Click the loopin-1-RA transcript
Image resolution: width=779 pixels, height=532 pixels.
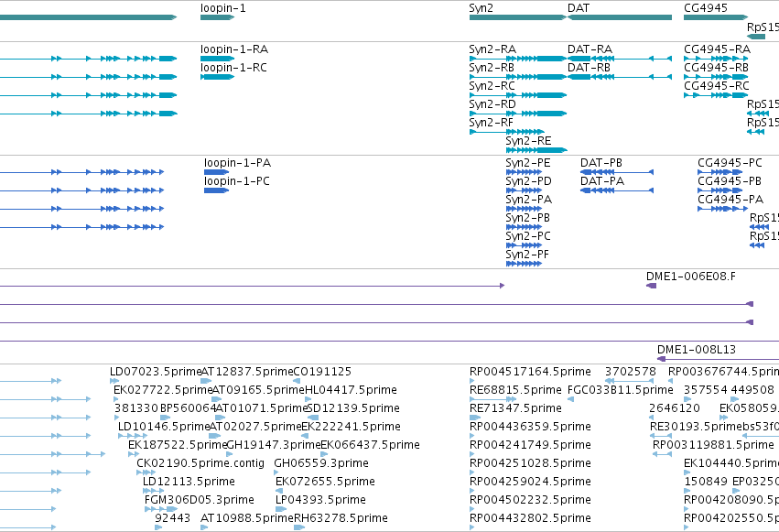click(217, 59)
